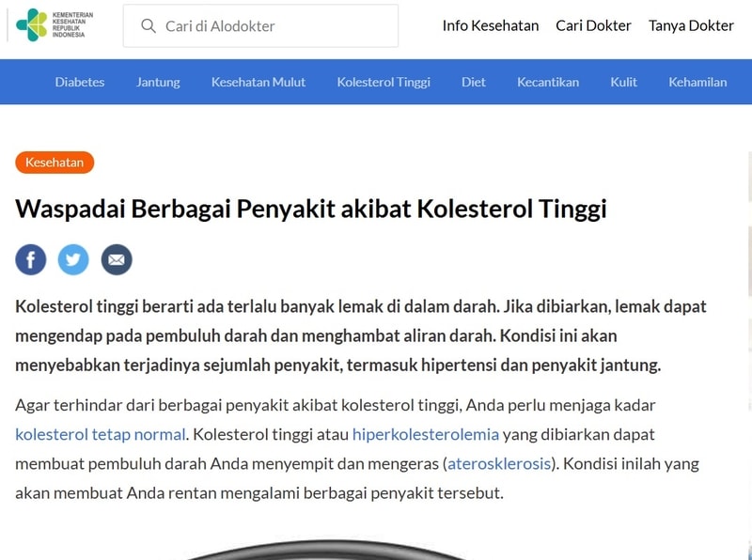This screenshot has width=752, height=560.
Task: Open Tanya Dokter menu item
Action: click(x=691, y=25)
